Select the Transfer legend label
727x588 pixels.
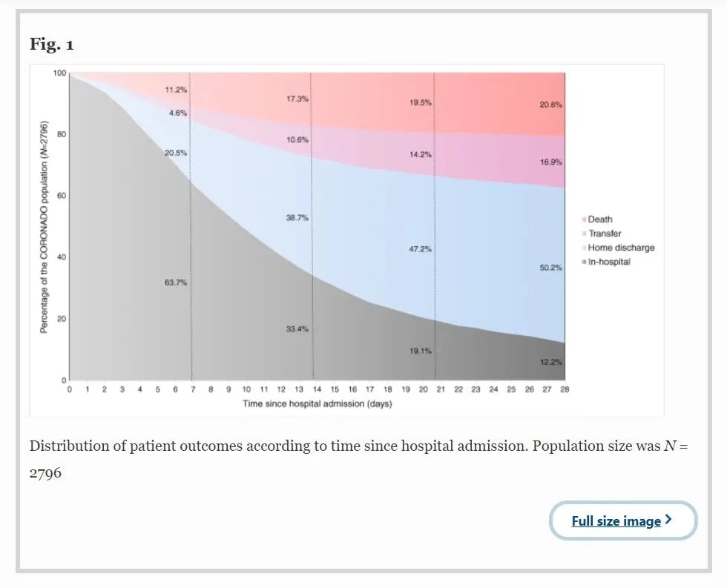(x=605, y=234)
